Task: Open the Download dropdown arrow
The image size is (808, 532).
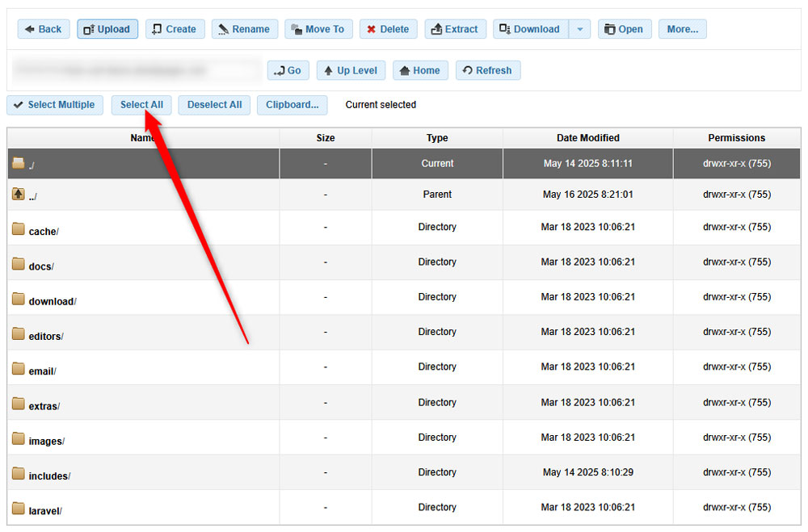Action: coord(579,29)
